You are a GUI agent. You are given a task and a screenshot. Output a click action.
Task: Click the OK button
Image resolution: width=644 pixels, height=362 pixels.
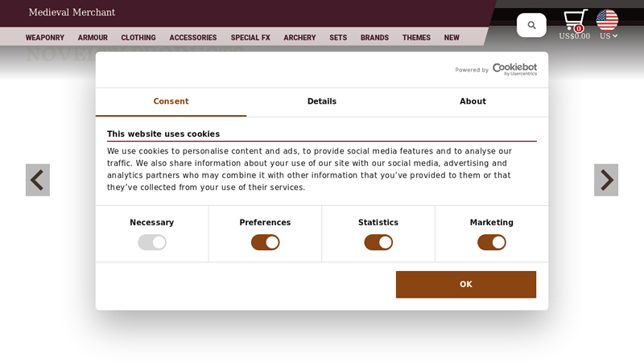click(x=466, y=285)
